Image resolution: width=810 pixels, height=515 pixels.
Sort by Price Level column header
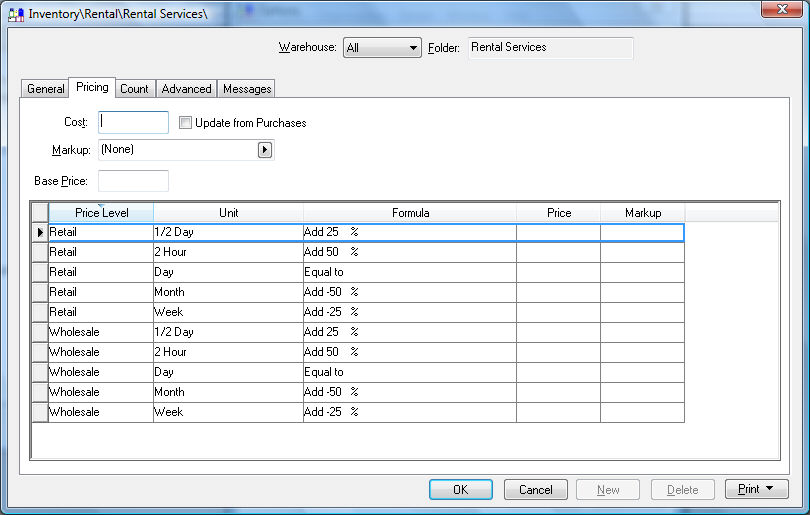point(101,213)
